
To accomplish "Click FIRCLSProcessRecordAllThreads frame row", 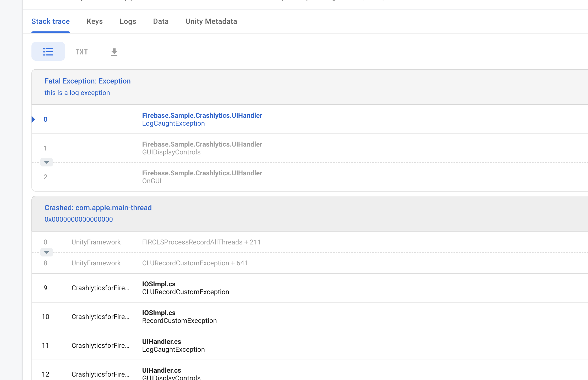I will point(201,242).
